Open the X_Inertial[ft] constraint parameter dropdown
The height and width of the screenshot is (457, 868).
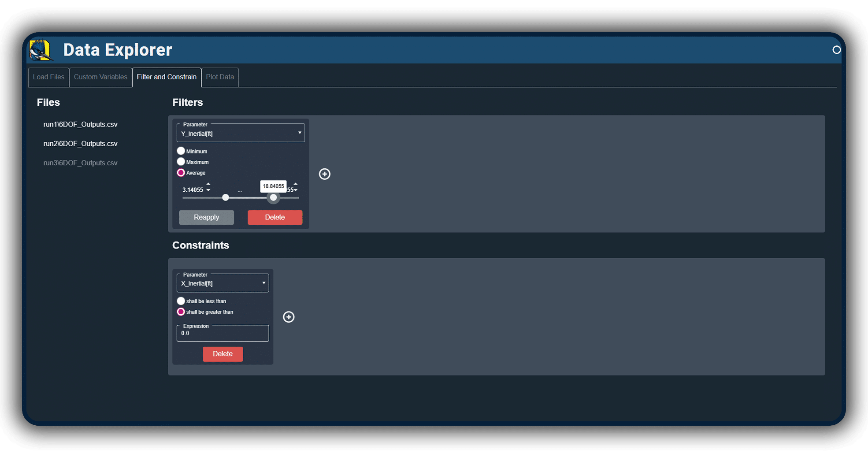[223, 283]
